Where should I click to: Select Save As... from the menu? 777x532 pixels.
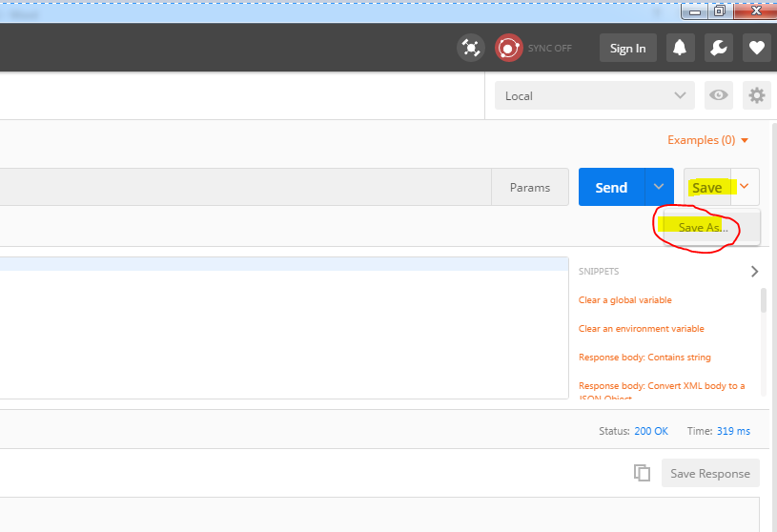[x=703, y=228]
